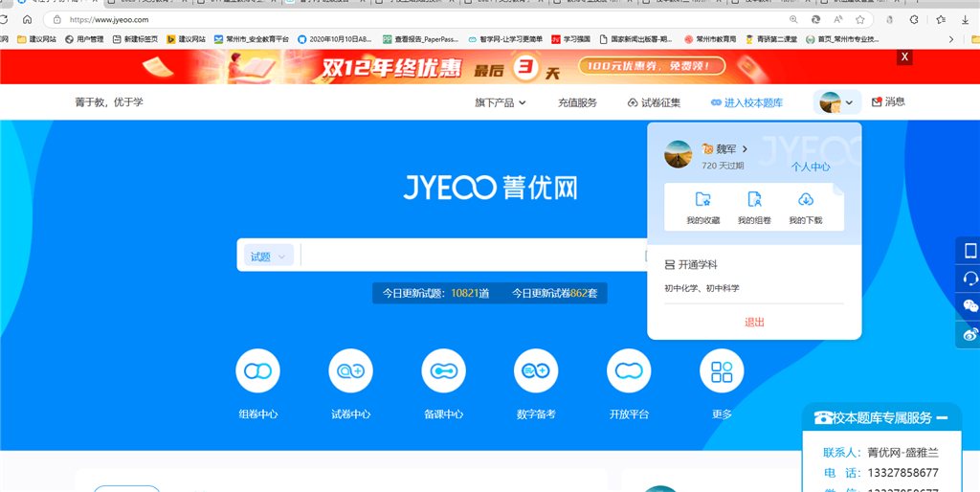Open 我的下载 cloud download icon
980x492 pixels.
click(x=806, y=199)
